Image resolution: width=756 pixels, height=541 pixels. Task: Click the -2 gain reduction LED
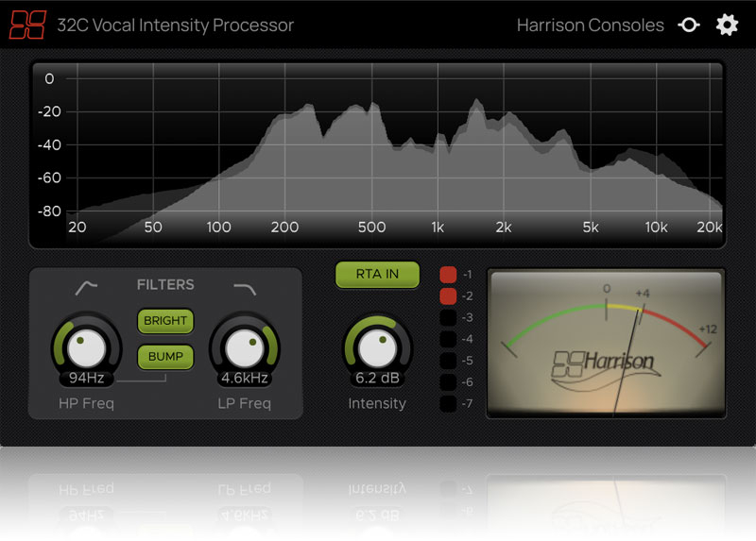pos(448,296)
